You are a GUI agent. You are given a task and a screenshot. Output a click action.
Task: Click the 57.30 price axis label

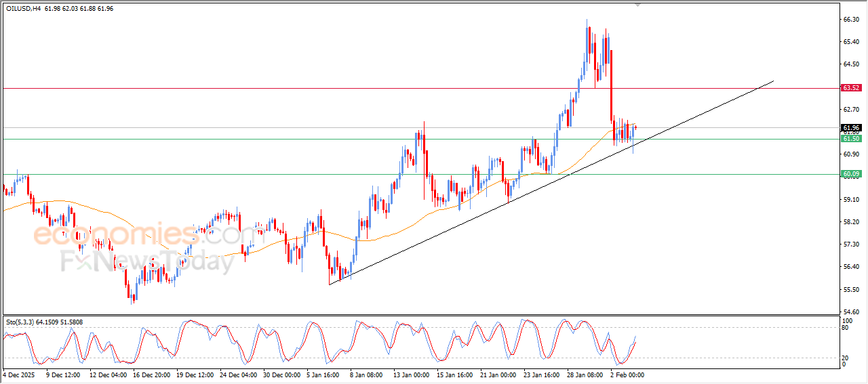(851, 244)
